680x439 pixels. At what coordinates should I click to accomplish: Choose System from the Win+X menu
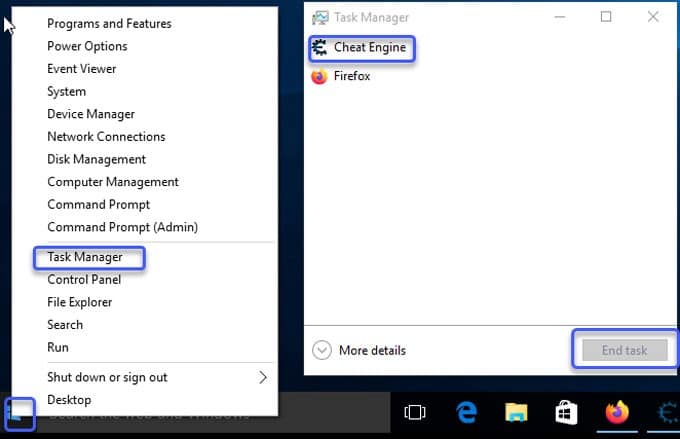pos(66,91)
